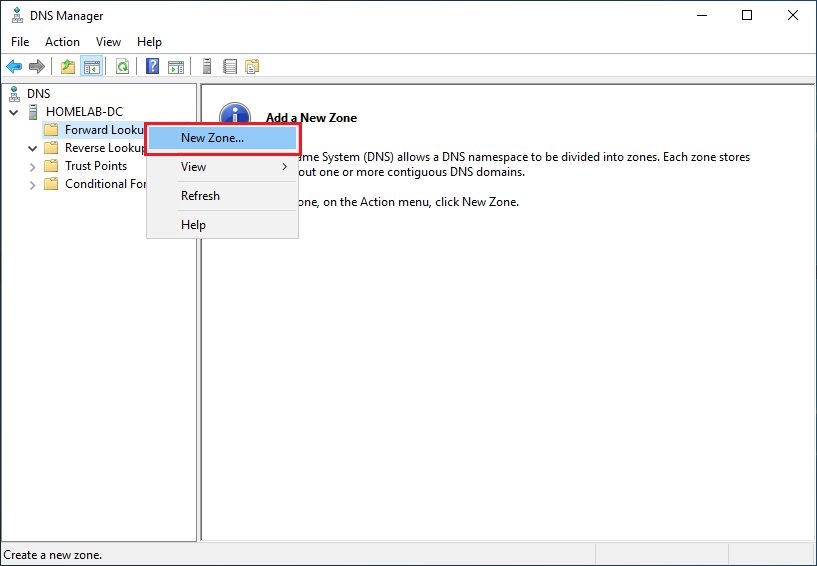Screen dimensions: 817x566
Task: Toggle the Show/Hide Action Pane icon
Action: point(176,67)
